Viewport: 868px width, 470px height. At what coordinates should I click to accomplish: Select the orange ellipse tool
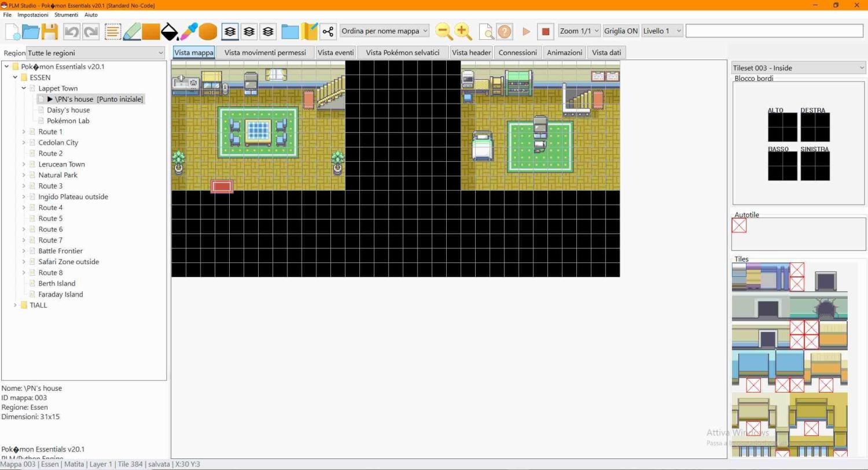[208, 31]
